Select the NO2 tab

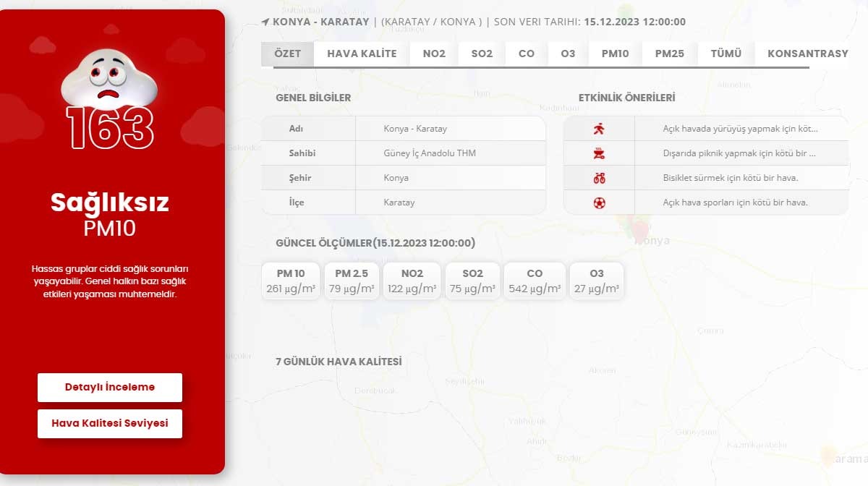coord(434,54)
